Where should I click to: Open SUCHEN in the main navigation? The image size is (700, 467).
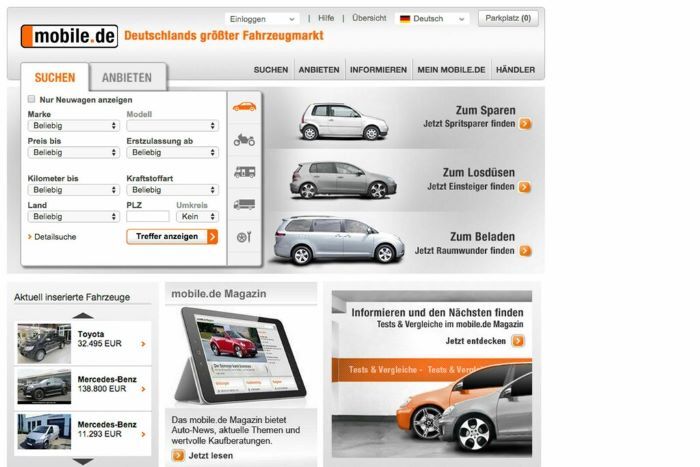tap(271, 70)
